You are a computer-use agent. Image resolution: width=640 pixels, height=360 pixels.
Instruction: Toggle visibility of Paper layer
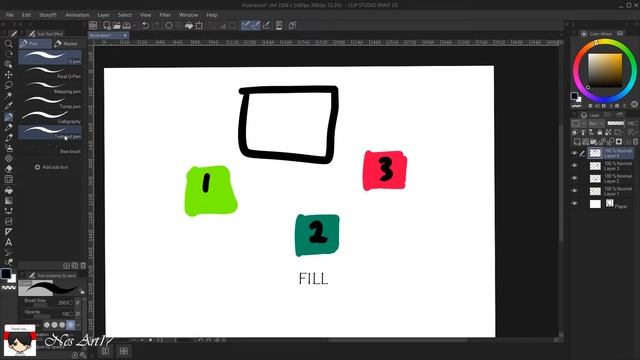pyautogui.click(x=575, y=203)
